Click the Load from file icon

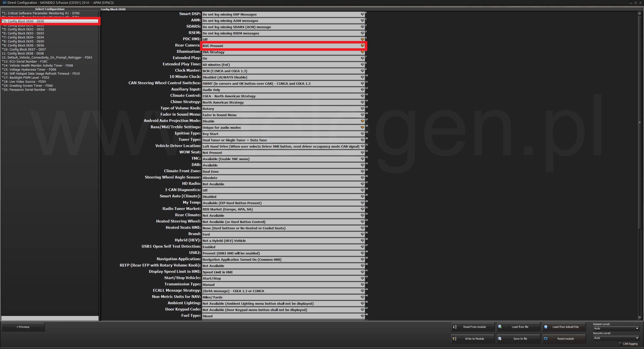[500, 327]
